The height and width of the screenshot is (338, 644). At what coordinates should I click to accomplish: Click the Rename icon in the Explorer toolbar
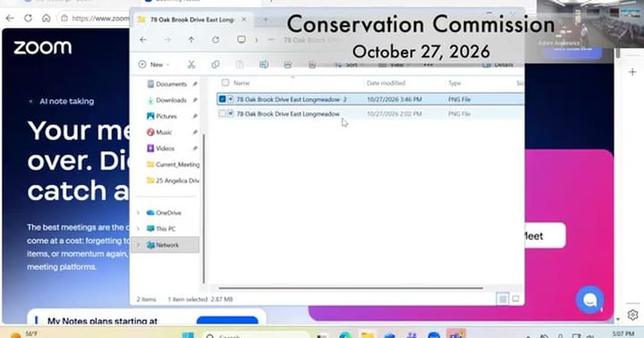click(x=264, y=64)
